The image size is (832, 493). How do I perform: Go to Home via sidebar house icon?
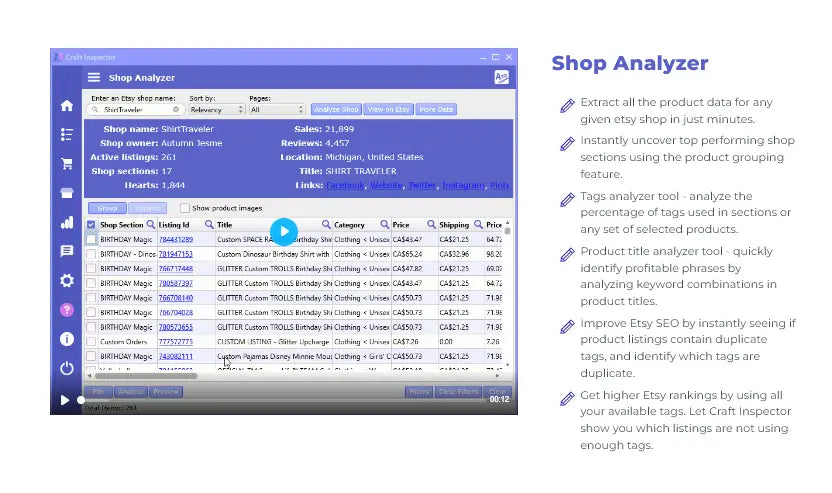67,106
